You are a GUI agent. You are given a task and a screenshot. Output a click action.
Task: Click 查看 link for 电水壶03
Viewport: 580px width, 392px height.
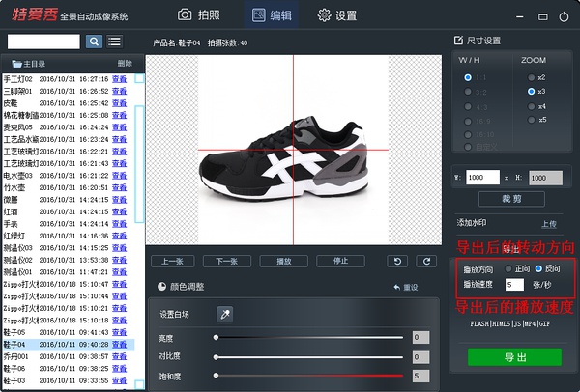point(120,176)
